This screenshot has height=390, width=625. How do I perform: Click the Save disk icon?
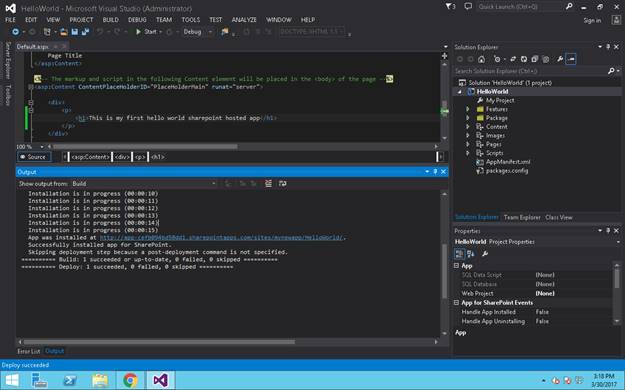pyautogui.click(x=75, y=32)
